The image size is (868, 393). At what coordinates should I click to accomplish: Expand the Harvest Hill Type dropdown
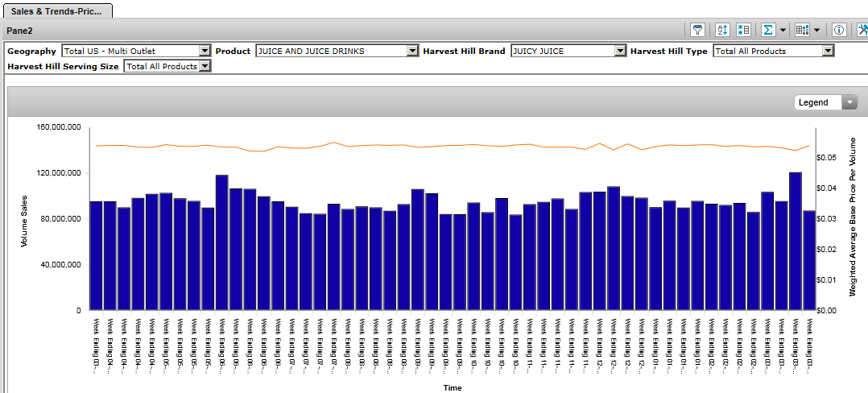pos(827,51)
